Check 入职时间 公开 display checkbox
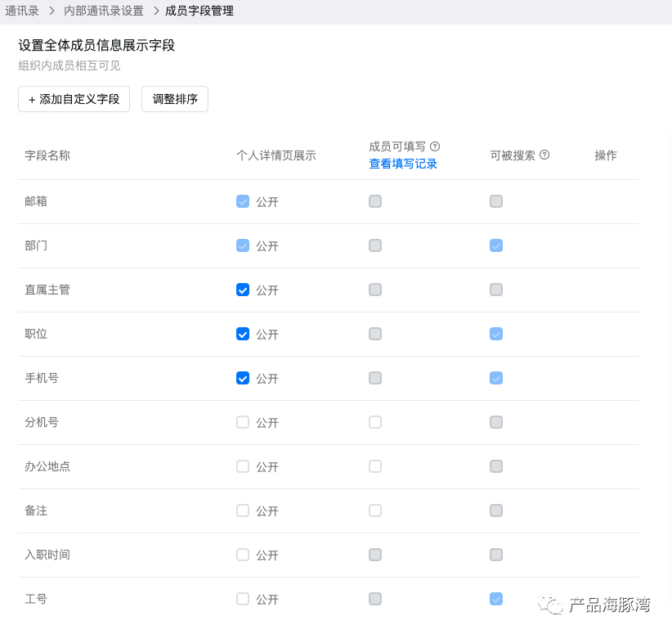Screen dimensions: 672x634 (243, 555)
